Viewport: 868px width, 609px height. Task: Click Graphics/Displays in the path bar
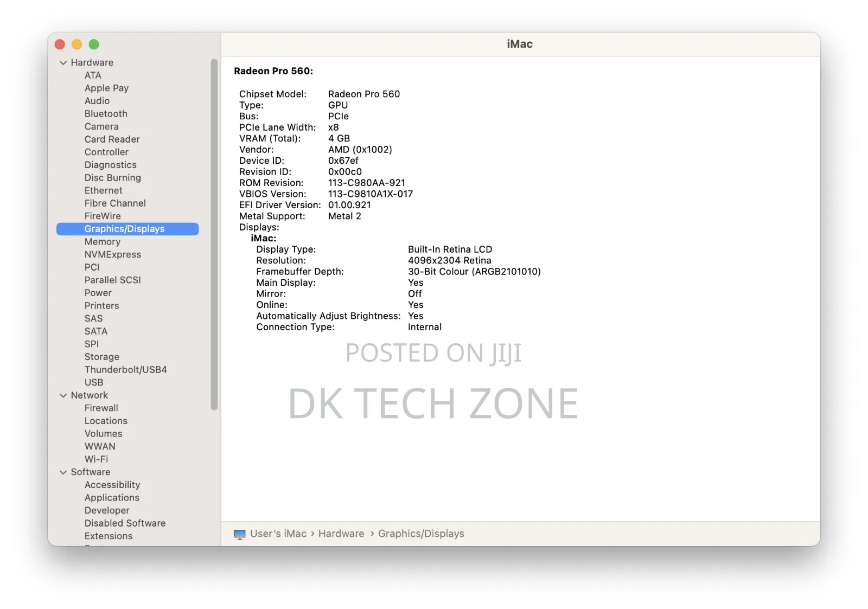click(421, 534)
